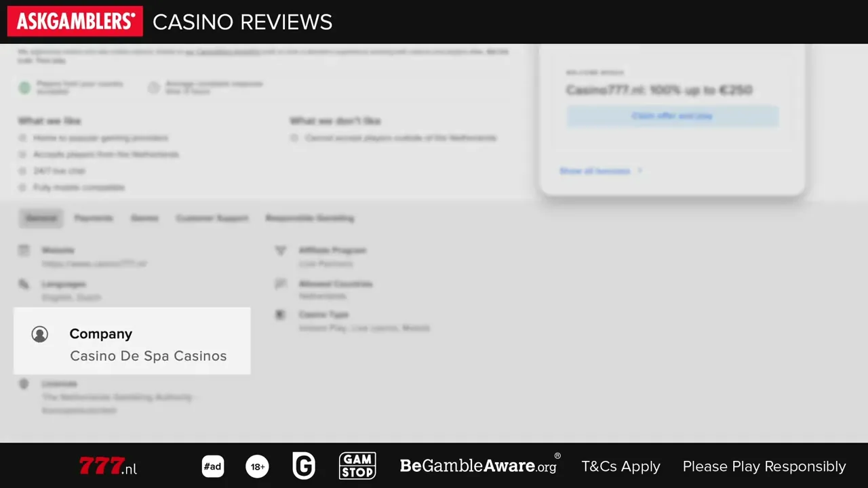Click the T&Cs Apply text

point(620,466)
